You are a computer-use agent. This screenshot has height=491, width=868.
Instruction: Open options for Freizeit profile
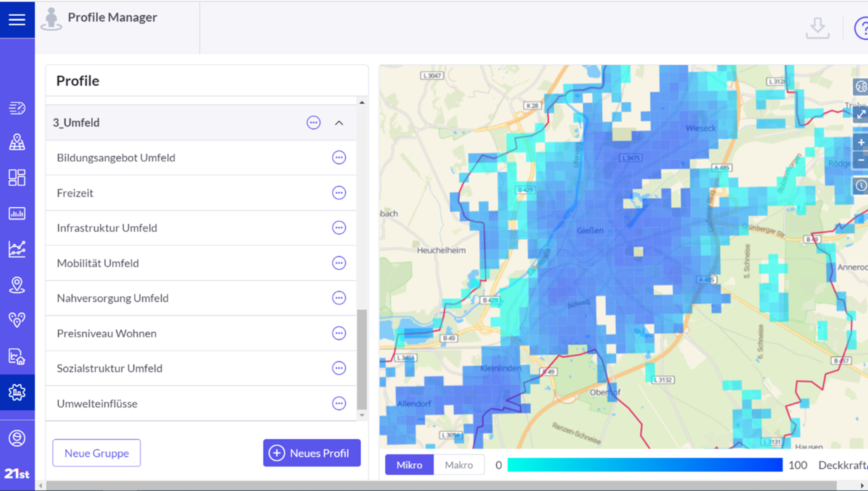click(x=339, y=193)
